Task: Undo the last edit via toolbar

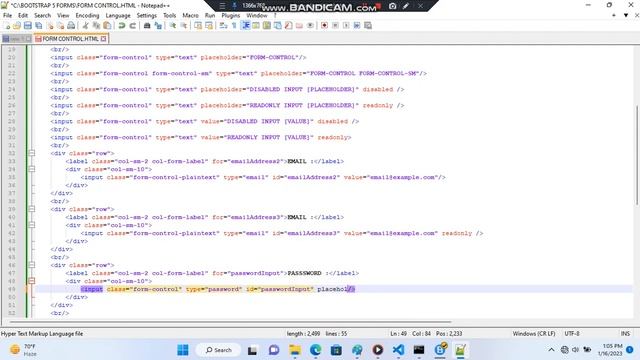Action: tap(122, 25)
